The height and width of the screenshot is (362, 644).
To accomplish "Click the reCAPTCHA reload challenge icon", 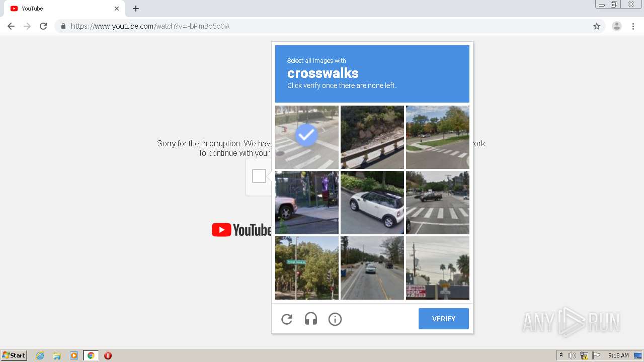I will tap(287, 319).
